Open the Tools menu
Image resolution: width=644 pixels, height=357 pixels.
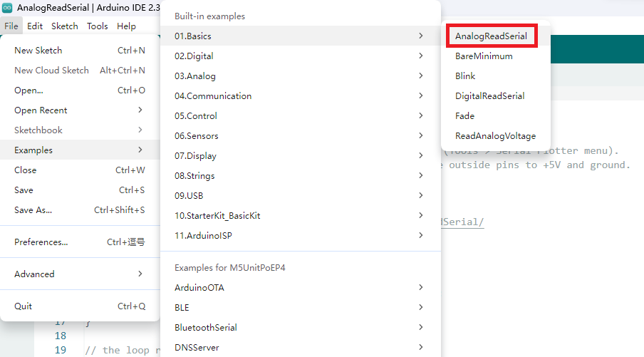coord(98,26)
